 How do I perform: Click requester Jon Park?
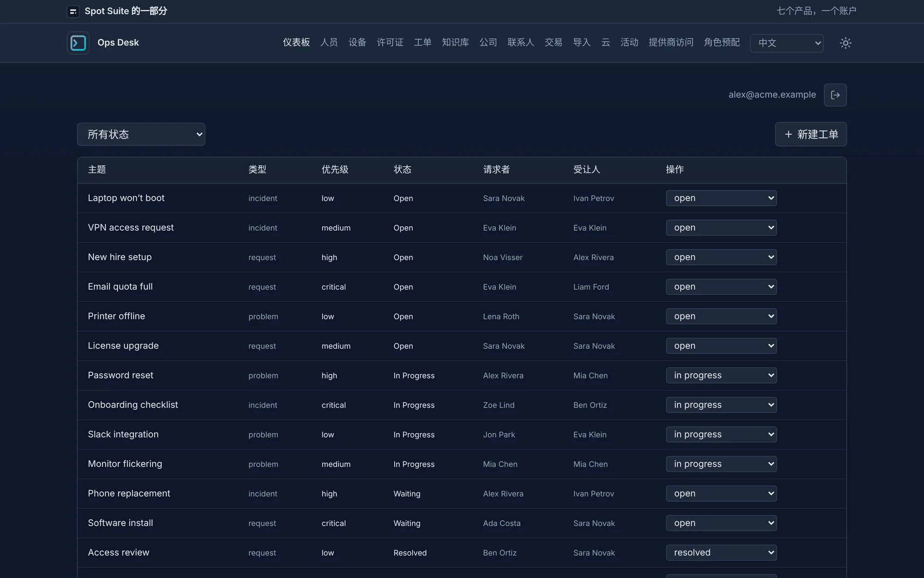point(499,435)
